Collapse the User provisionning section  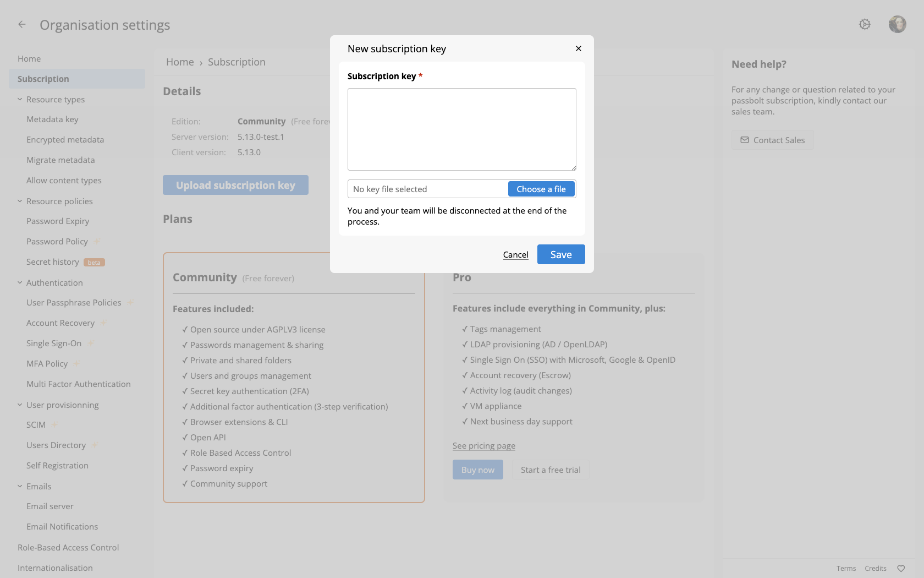20,405
